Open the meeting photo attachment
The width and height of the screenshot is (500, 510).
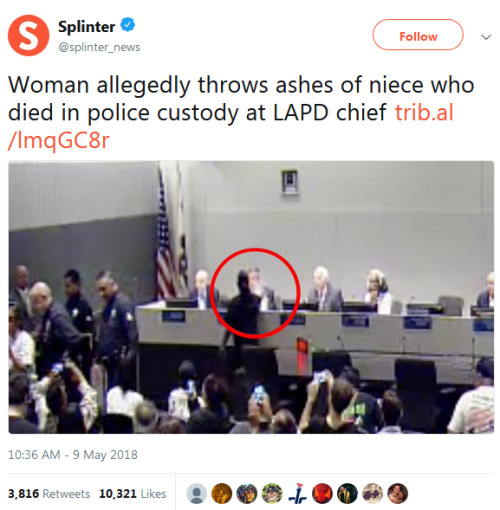[251, 297]
